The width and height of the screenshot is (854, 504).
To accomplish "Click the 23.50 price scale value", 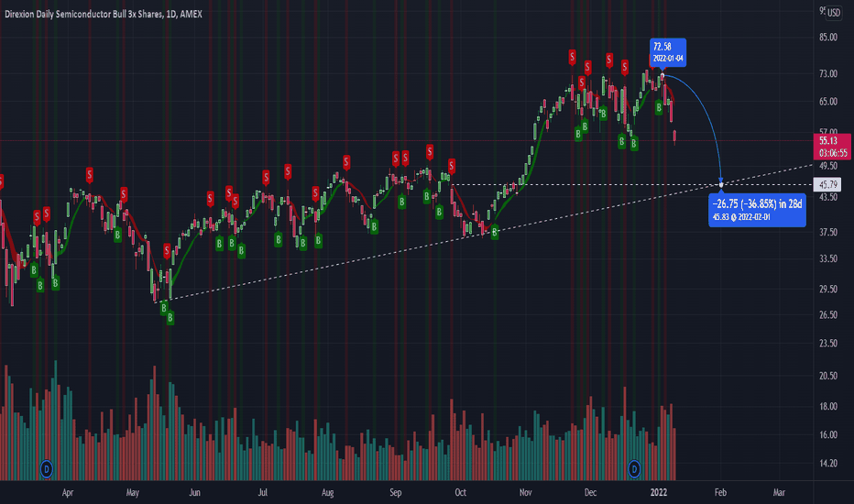I will 827,344.
